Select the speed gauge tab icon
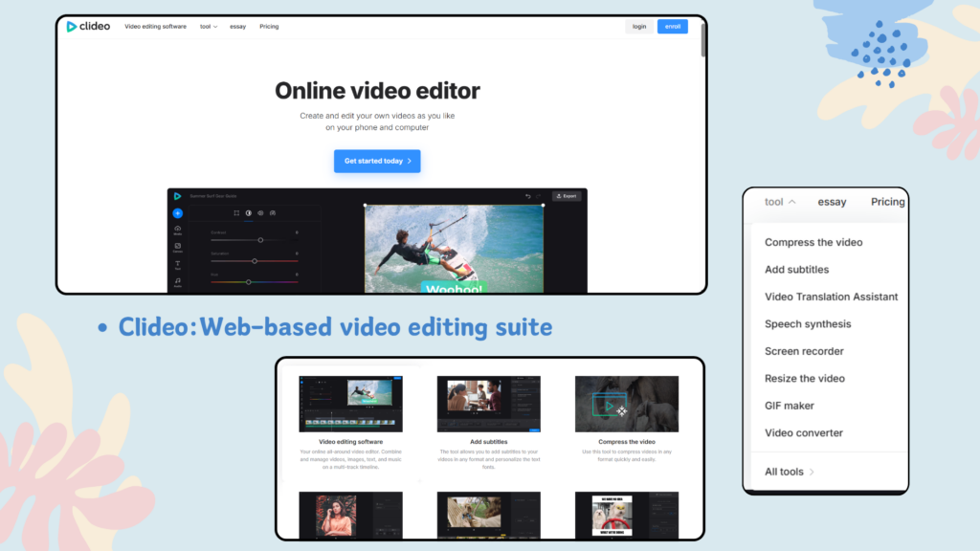 [x=273, y=213]
